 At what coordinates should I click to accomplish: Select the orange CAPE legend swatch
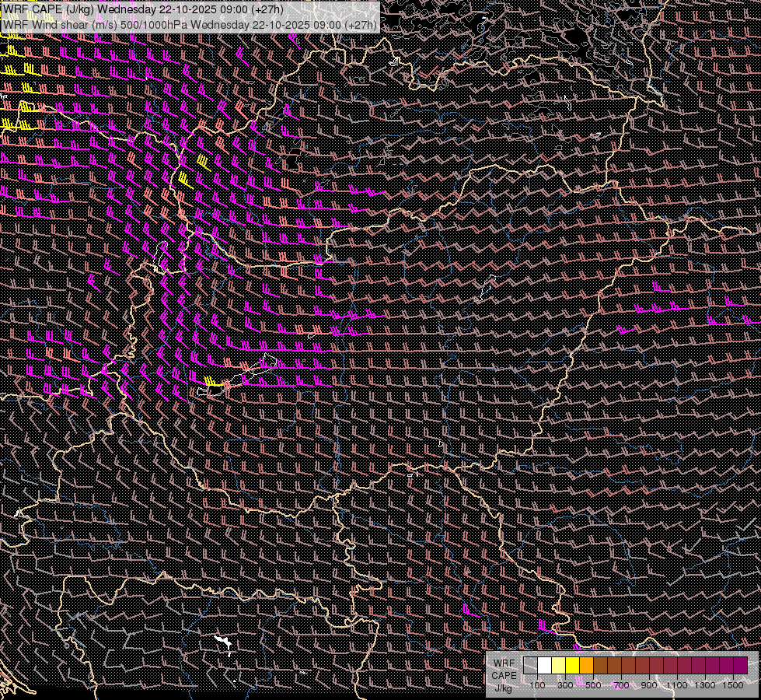click(586, 666)
